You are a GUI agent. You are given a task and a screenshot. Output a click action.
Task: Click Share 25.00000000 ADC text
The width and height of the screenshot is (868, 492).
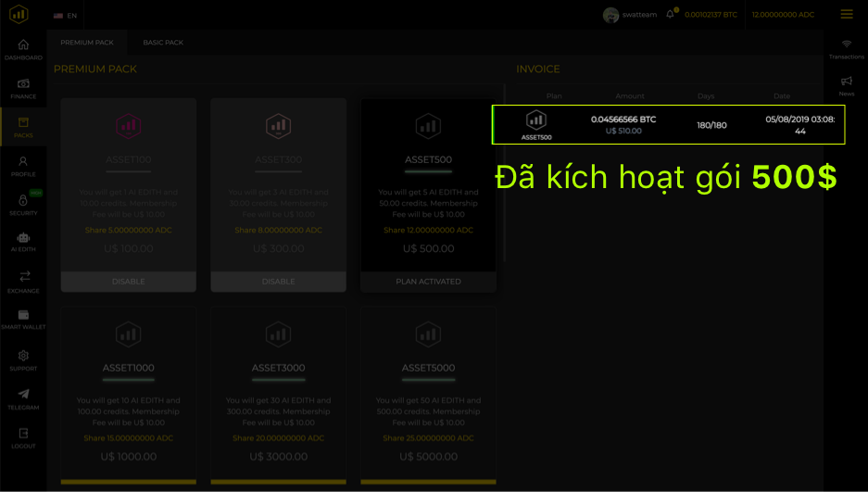(x=429, y=437)
